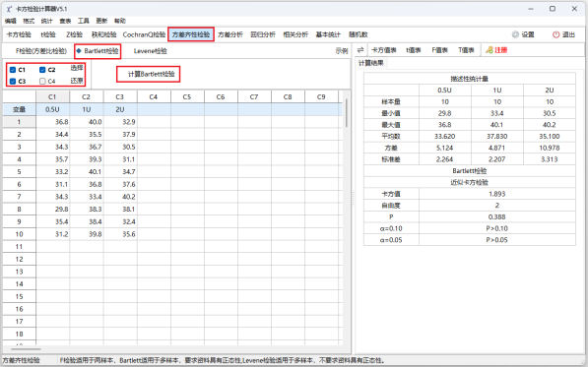This screenshot has height=367, width=588.
Task: Select the C4 column header in the grid
Action: pyautogui.click(x=154, y=96)
